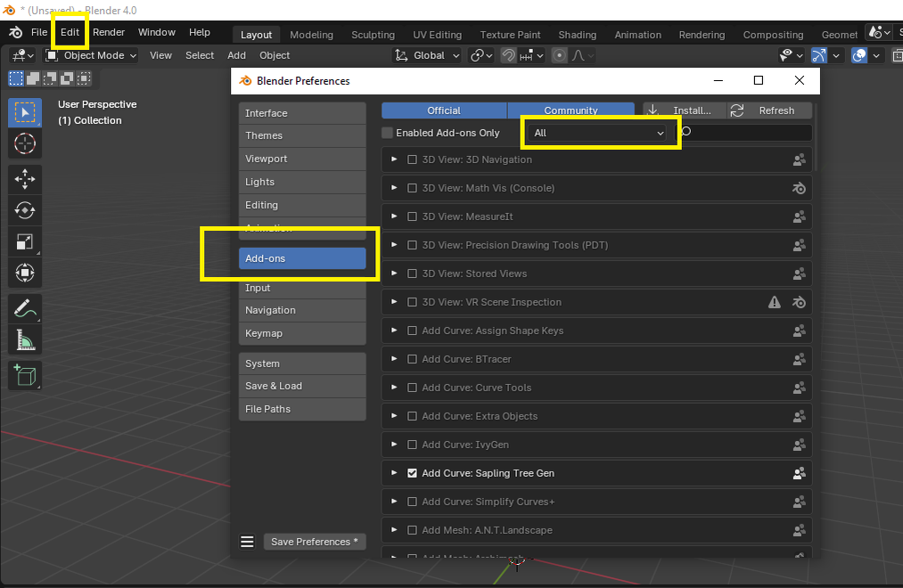Image resolution: width=903 pixels, height=588 pixels.
Task: Select the Scale tool
Action: pos(25,241)
